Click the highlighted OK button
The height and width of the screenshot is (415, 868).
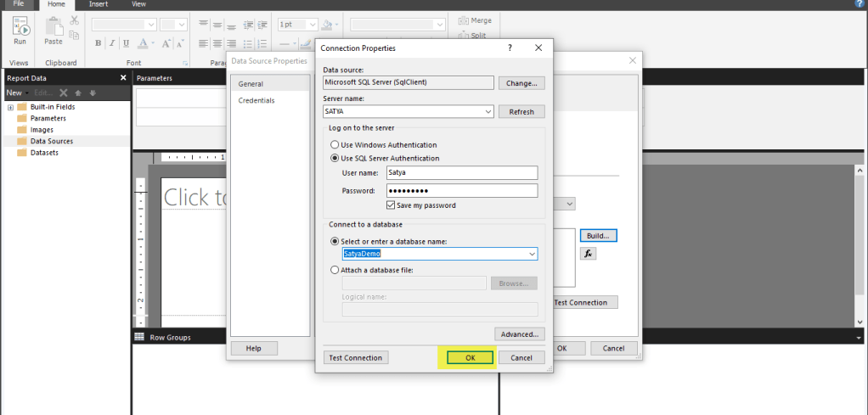click(x=470, y=358)
